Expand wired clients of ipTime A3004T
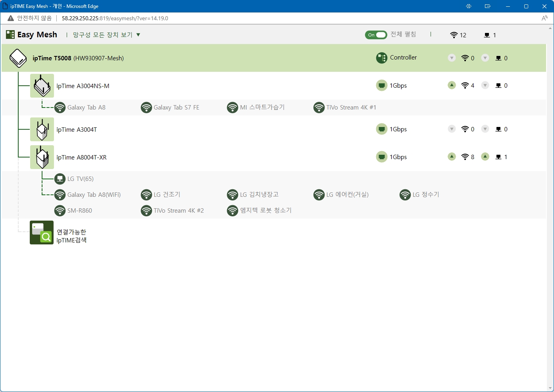Screen dimensions: 554x392 coord(485,129)
